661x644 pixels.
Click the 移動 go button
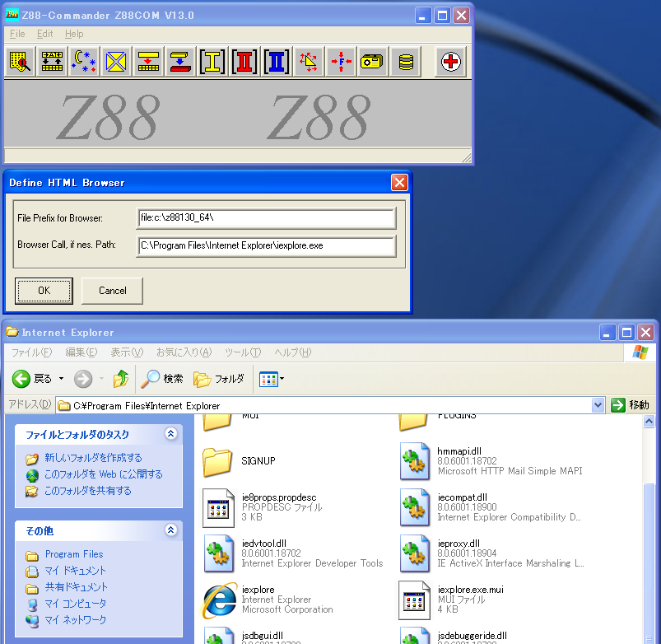[631, 405]
